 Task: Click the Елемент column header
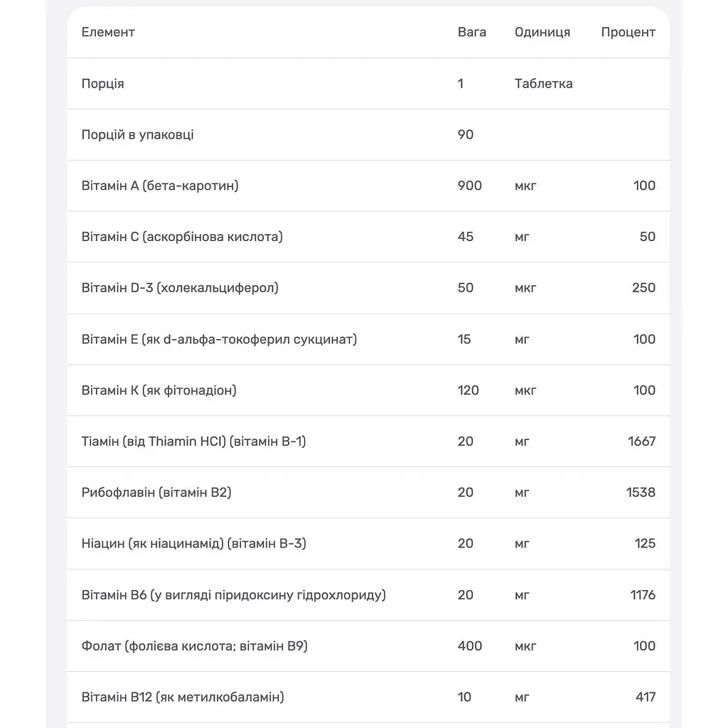(108, 32)
